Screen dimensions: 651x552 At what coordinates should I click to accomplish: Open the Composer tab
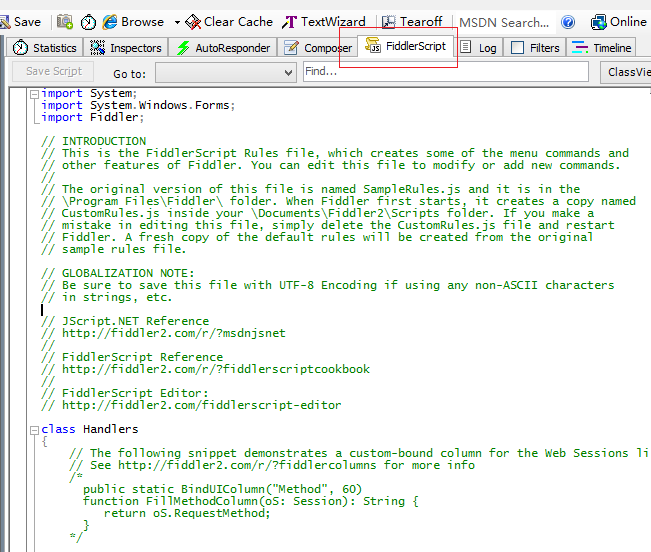click(318, 47)
